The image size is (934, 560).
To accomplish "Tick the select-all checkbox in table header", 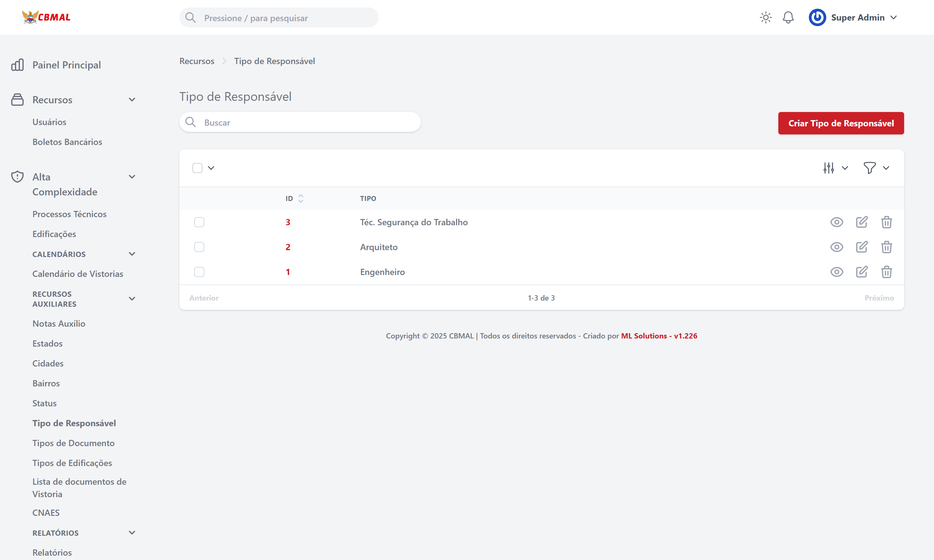I will [197, 168].
